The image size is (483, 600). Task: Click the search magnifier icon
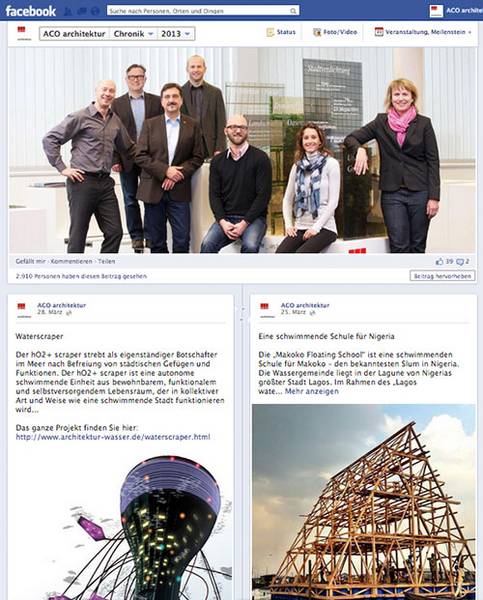tap(293, 11)
